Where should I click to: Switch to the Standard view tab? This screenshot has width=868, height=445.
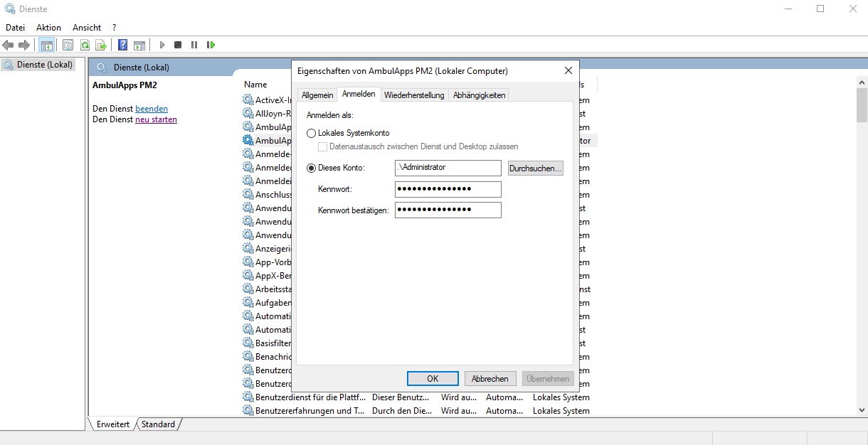coord(158,424)
